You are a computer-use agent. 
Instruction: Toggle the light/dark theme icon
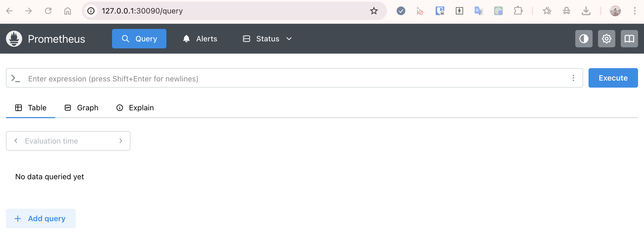pyautogui.click(x=584, y=39)
